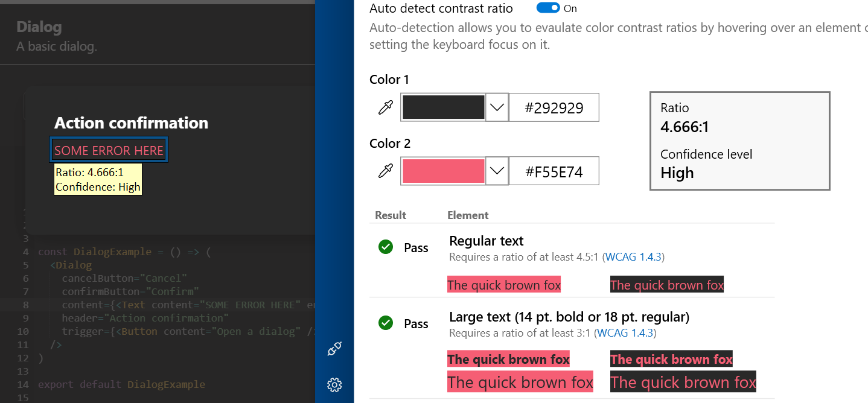This screenshot has width=868, height=403.
Task: Click the Color 2 label
Action: (390, 144)
